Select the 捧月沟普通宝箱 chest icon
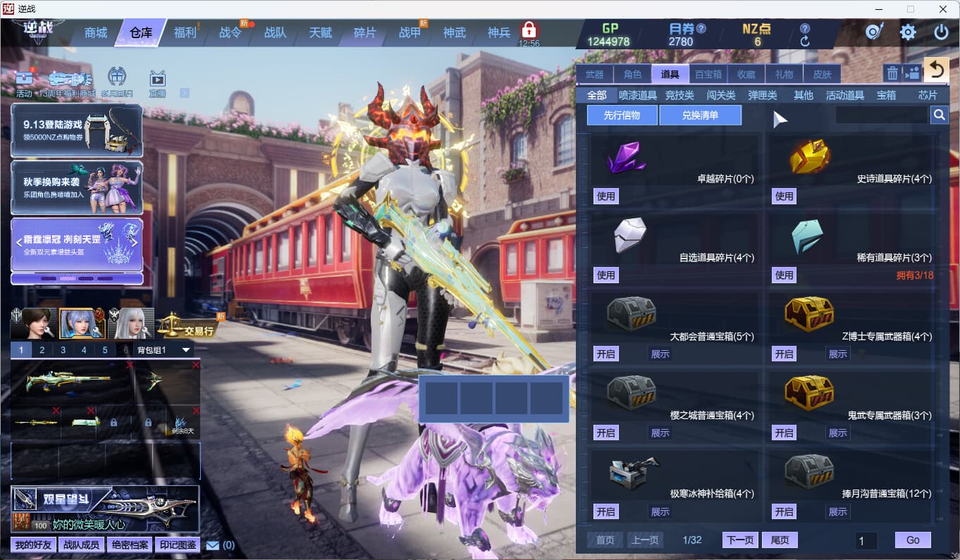The image size is (960, 560). point(809,471)
